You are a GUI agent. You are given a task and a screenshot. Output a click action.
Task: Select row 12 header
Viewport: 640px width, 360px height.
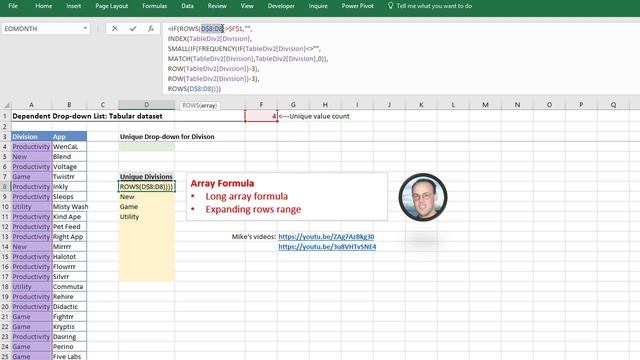[5, 227]
